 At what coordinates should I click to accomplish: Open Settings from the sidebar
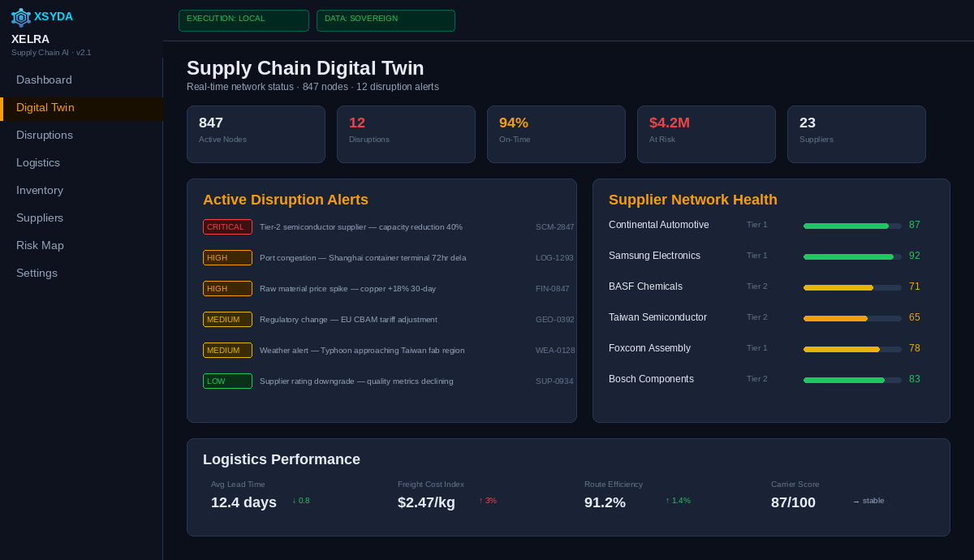coord(37,274)
